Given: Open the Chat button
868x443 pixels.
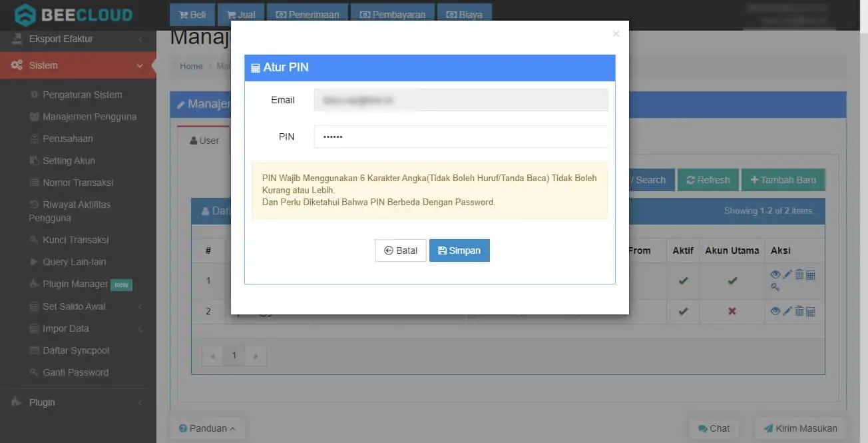Looking at the screenshot, I should (713, 428).
